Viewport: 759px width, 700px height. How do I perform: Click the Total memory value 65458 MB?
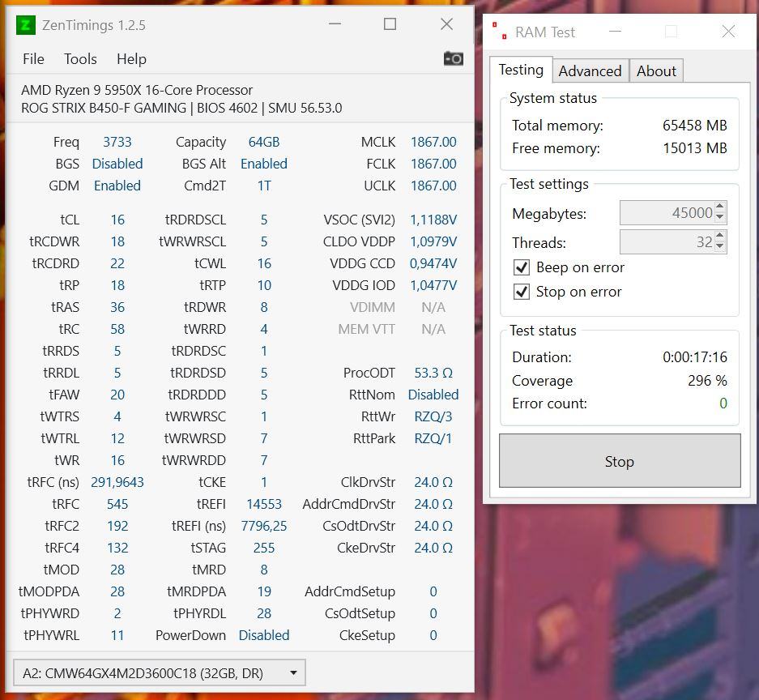point(695,126)
